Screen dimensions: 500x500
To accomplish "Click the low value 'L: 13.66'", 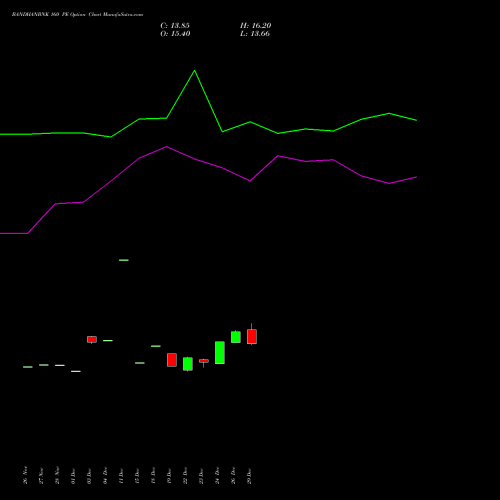I will (255, 34).
